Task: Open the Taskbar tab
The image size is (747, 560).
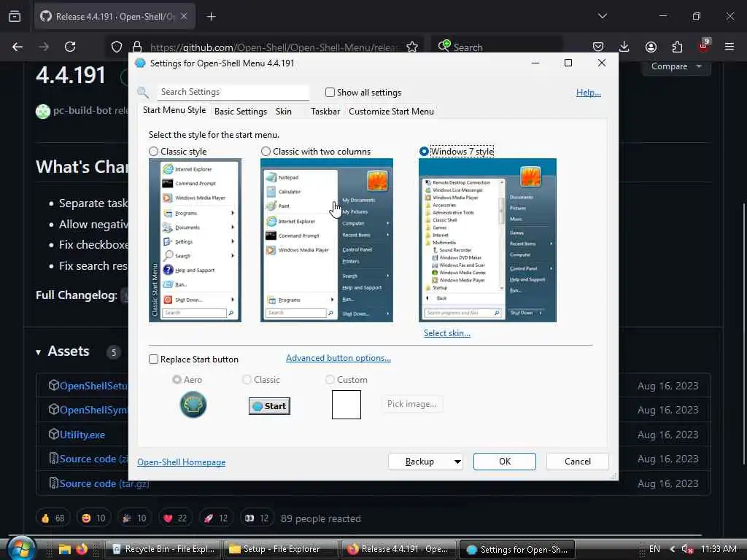Action: [325, 112]
